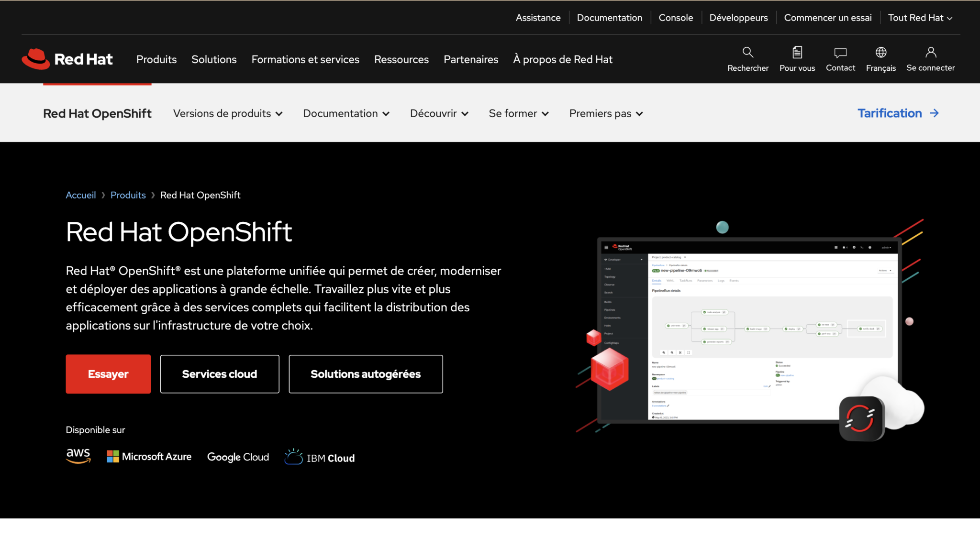
Task: Click the Contact chat bubble icon
Action: 840,53
